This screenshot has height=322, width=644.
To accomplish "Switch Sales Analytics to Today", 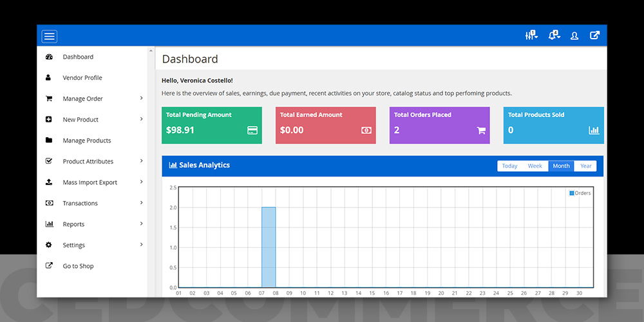I will (x=509, y=166).
